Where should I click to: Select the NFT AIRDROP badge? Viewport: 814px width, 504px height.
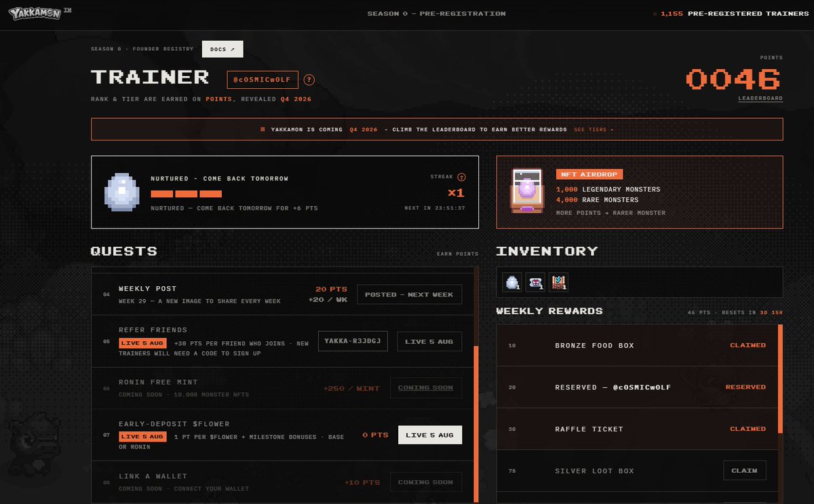[x=589, y=174]
